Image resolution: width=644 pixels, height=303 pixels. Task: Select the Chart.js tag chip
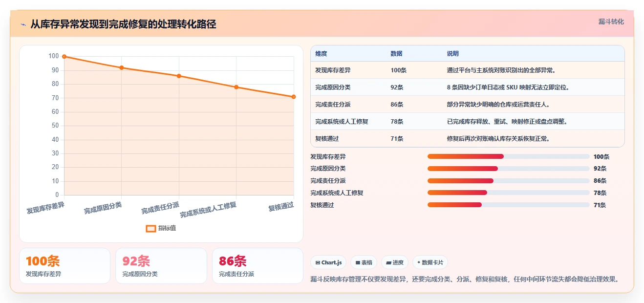click(x=328, y=262)
